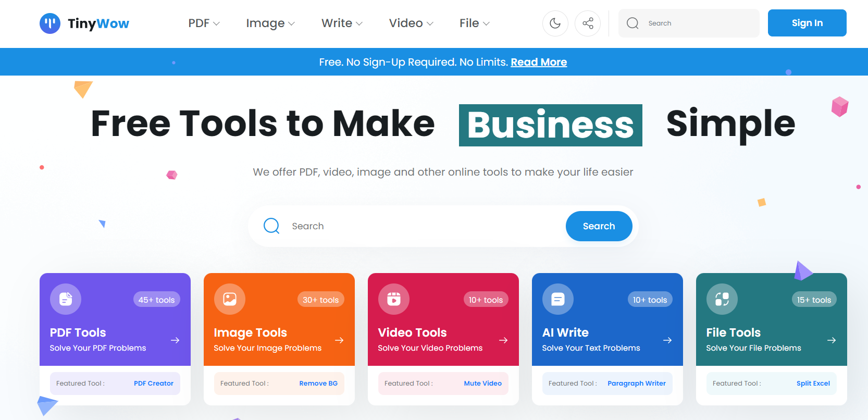The image size is (868, 420).
Task: Expand the File dropdown menu
Action: (475, 23)
